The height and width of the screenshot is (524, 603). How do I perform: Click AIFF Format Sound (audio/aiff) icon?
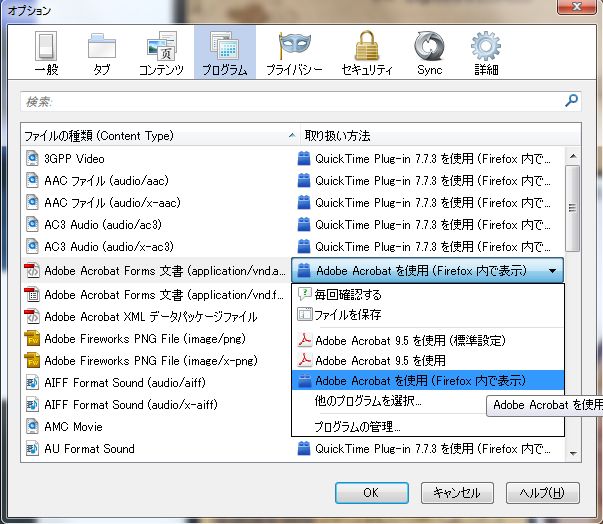pyautogui.click(x=32, y=383)
